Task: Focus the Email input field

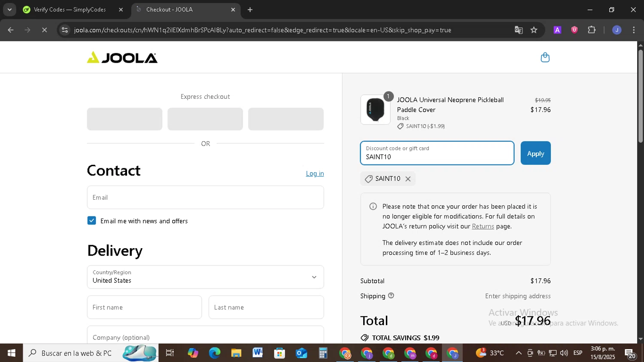Action: tap(205, 198)
